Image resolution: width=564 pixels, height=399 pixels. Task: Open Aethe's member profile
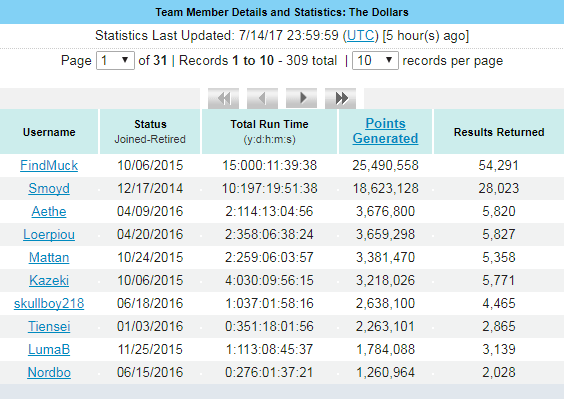(49, 212)
